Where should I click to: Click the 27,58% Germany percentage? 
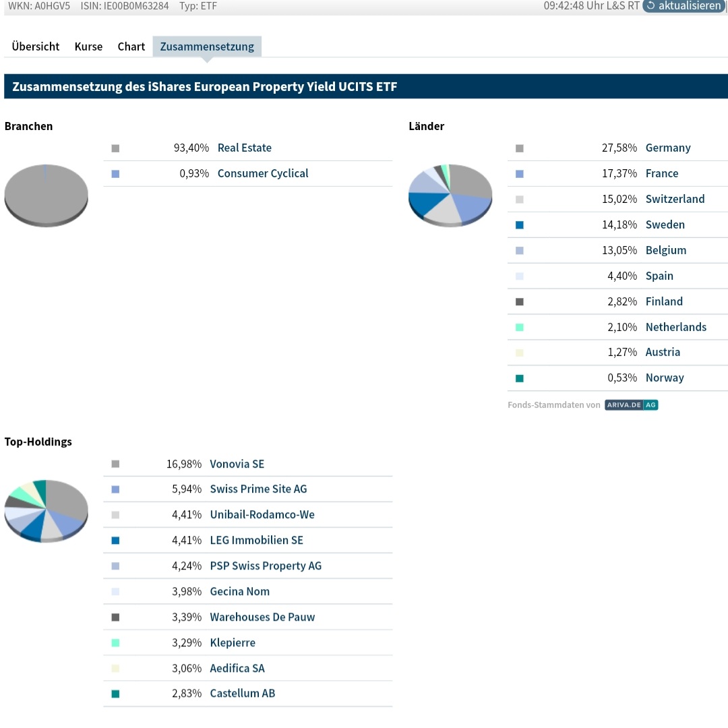coord(619,148)
